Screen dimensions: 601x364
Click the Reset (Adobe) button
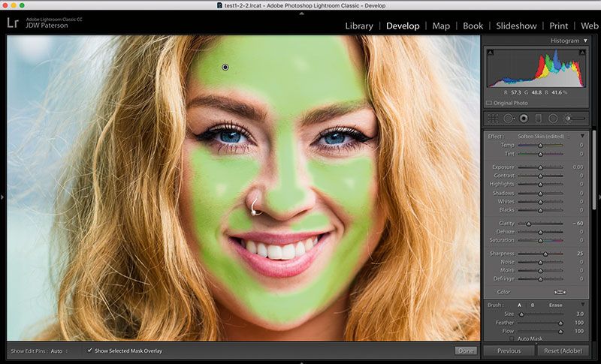click(x=563, y=350)
